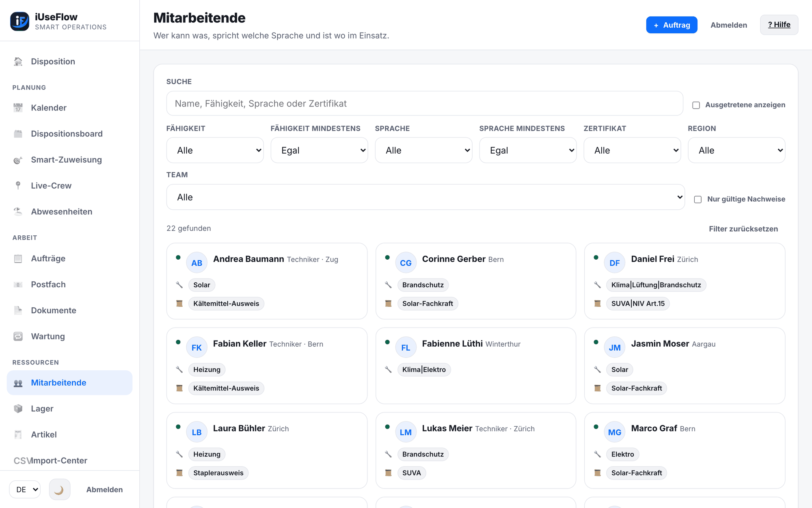812x508 pixels.
Task: Open the Fähigkeit mindestens dropdown
Action: tap(320, 150)
